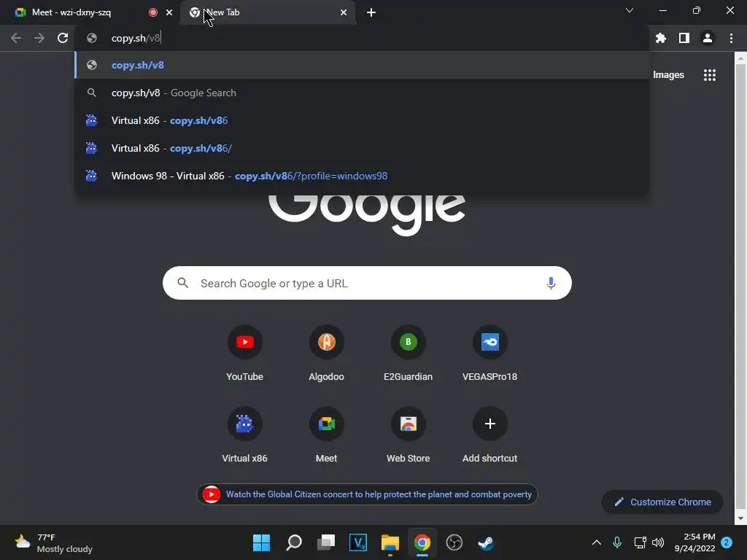Select Windows 98 Virtual x86 suggestion
747x560 pixels.
coord(362,176)
